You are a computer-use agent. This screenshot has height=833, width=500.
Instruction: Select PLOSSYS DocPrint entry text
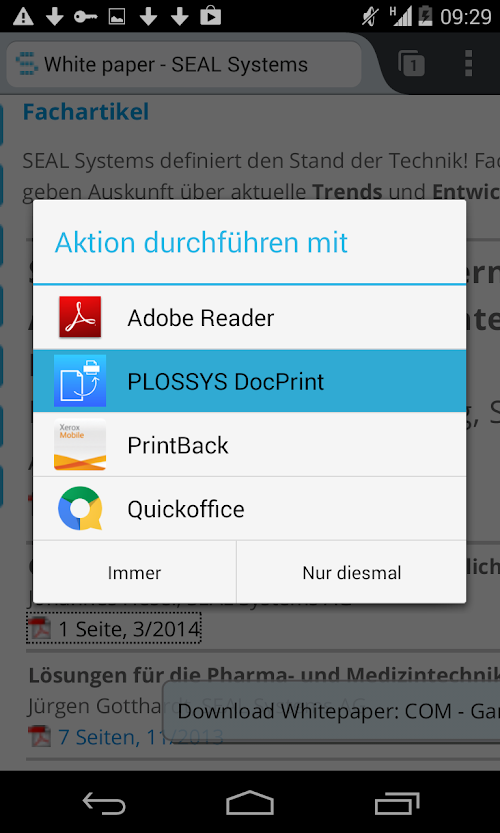pyautogui.click(x=226, y=382)
